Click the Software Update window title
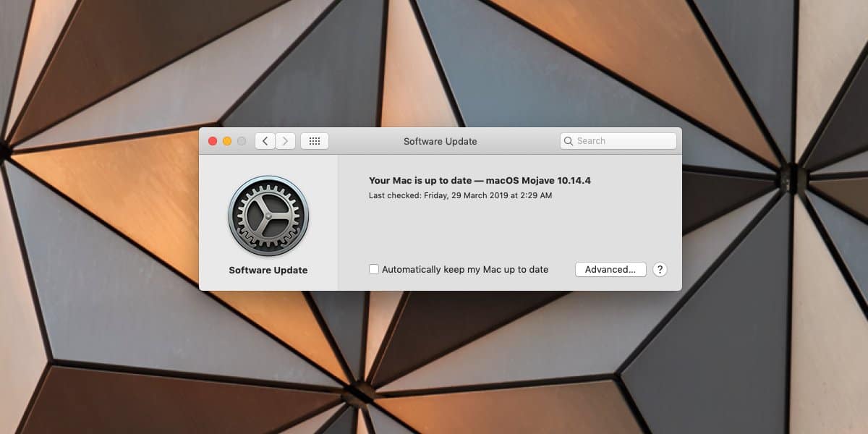 coord(441,141)
